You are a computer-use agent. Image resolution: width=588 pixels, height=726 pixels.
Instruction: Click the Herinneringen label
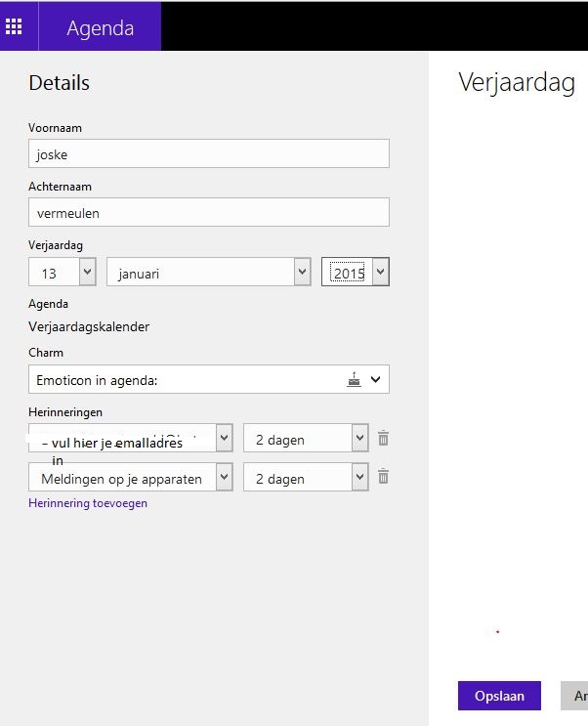pyautogui.click(x=65, y=412)
